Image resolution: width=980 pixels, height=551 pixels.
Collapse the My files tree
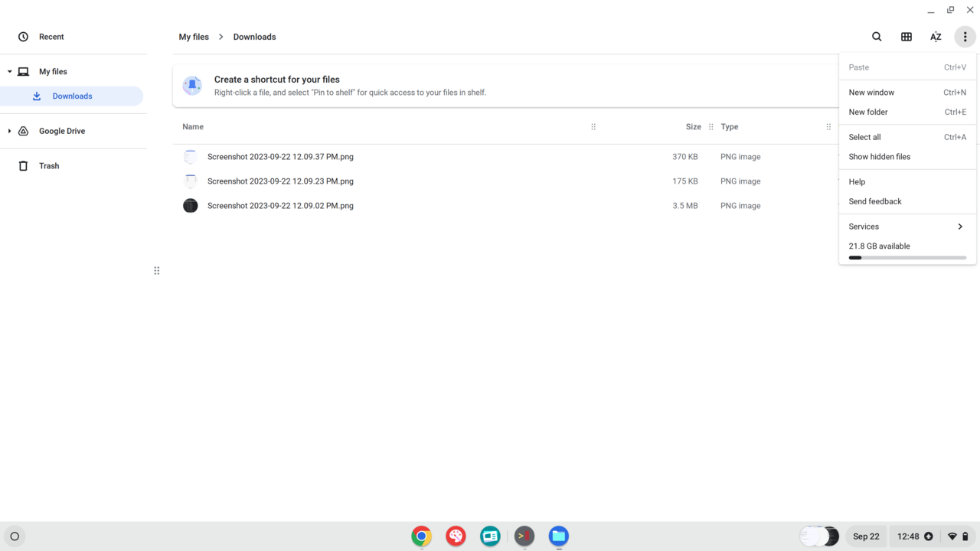(x=10, y=72)
